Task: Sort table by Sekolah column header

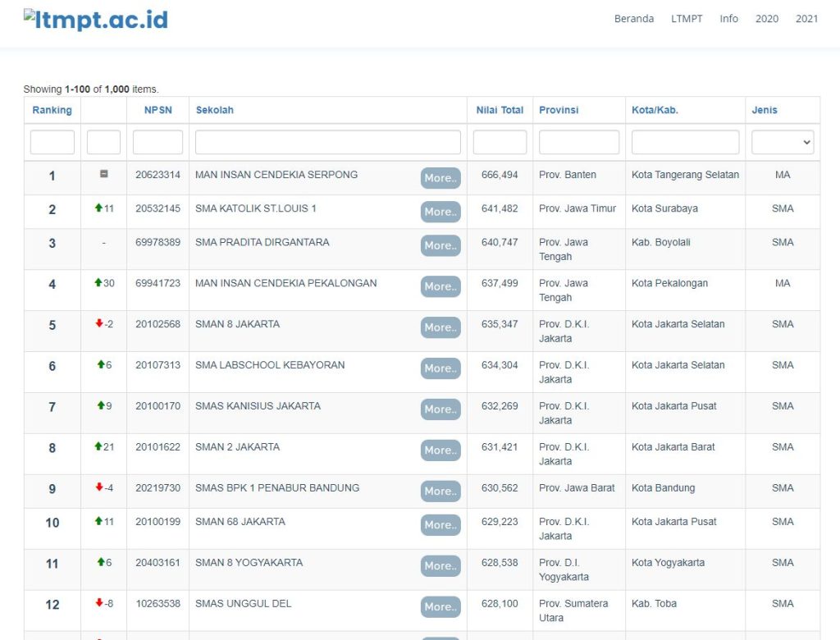Action: pos(215,110)
